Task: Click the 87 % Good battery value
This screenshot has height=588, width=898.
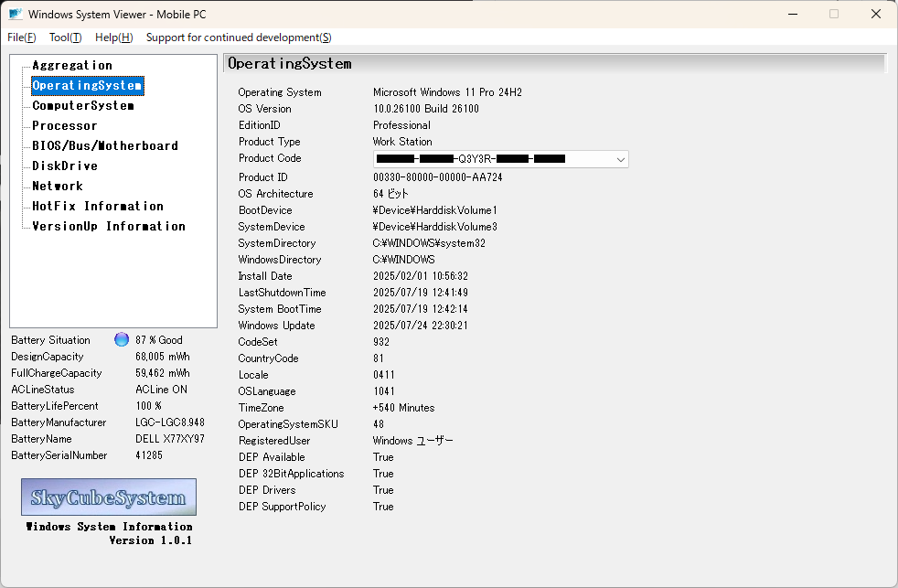Action: [x=158, y=340]
